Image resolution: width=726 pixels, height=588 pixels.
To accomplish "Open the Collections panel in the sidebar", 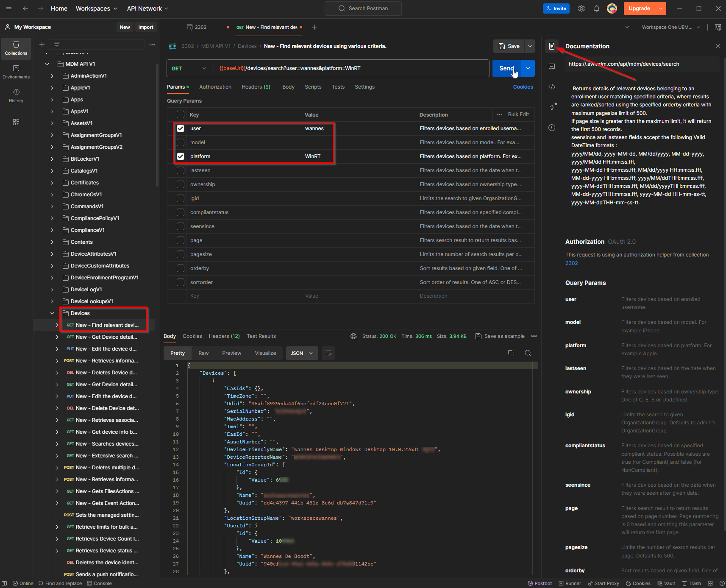I will (16, 48).
